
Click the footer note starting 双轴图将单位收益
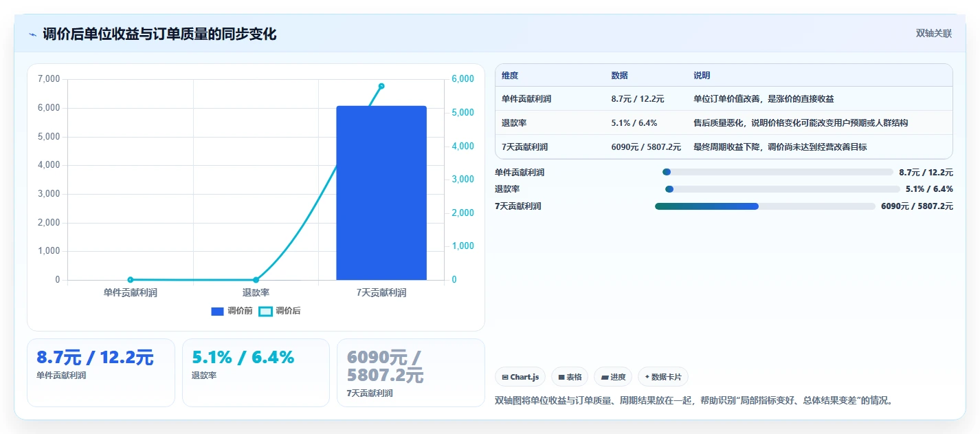693,400
